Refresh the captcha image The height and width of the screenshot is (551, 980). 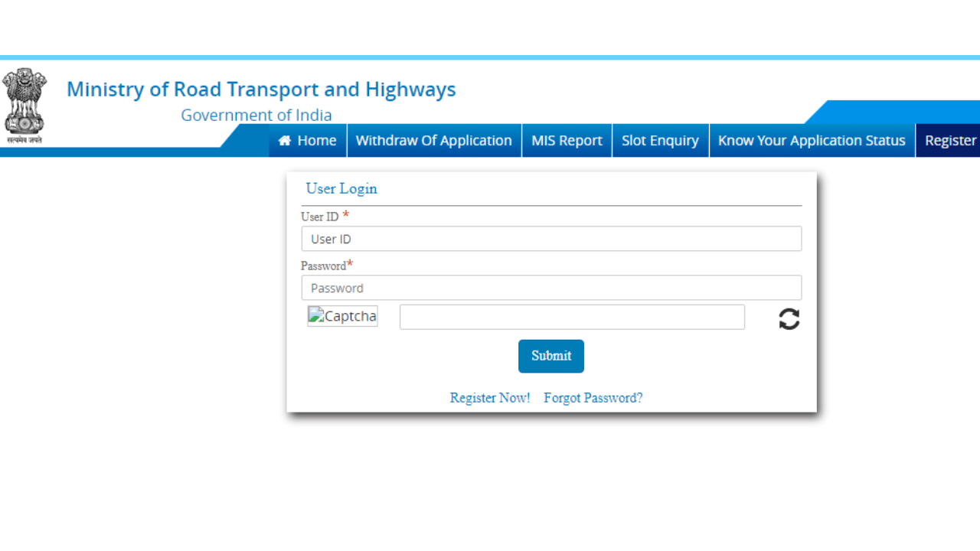(789, 319)
